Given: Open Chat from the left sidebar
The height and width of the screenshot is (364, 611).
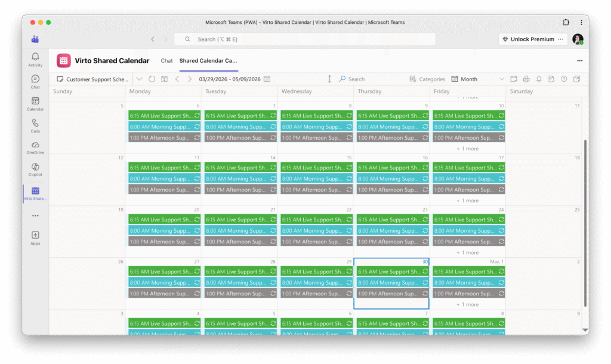Looking at the screenshot, I should pyautogui.click(x=35, y=82).
